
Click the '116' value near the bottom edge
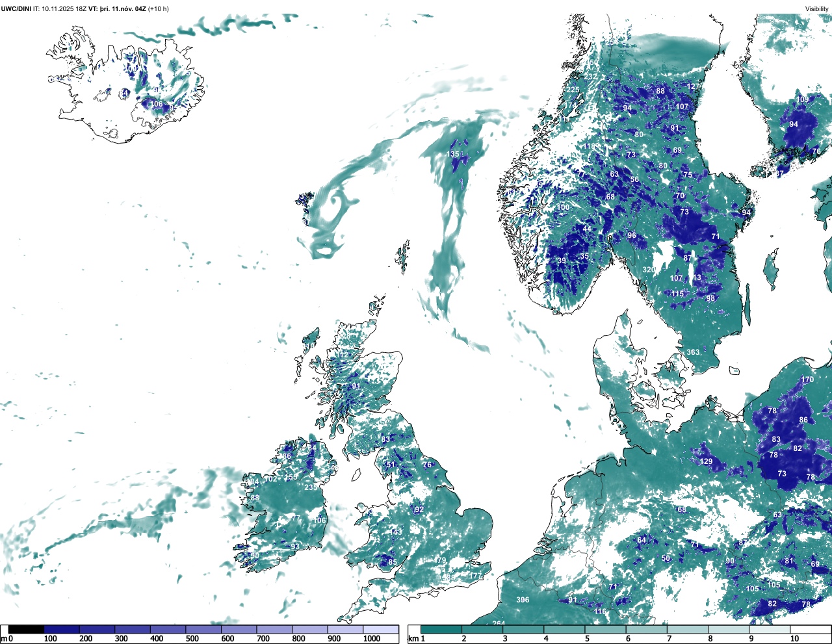(x=600, y=612)
